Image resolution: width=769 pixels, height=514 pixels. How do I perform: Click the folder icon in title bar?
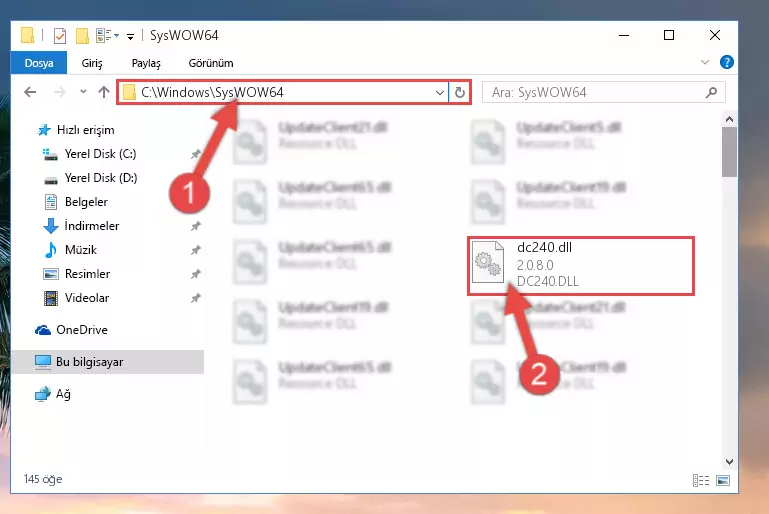tap(27, 35)
